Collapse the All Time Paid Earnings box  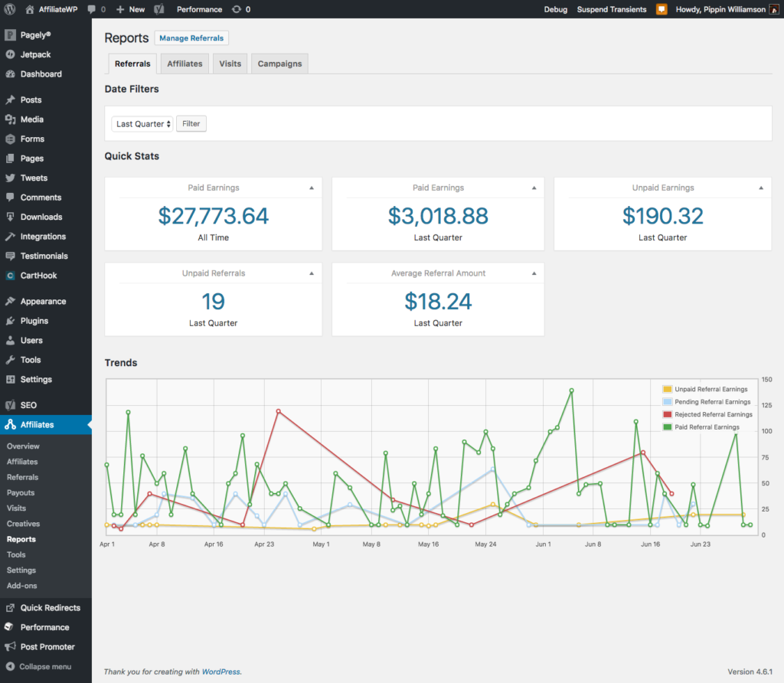coord(311,188)
